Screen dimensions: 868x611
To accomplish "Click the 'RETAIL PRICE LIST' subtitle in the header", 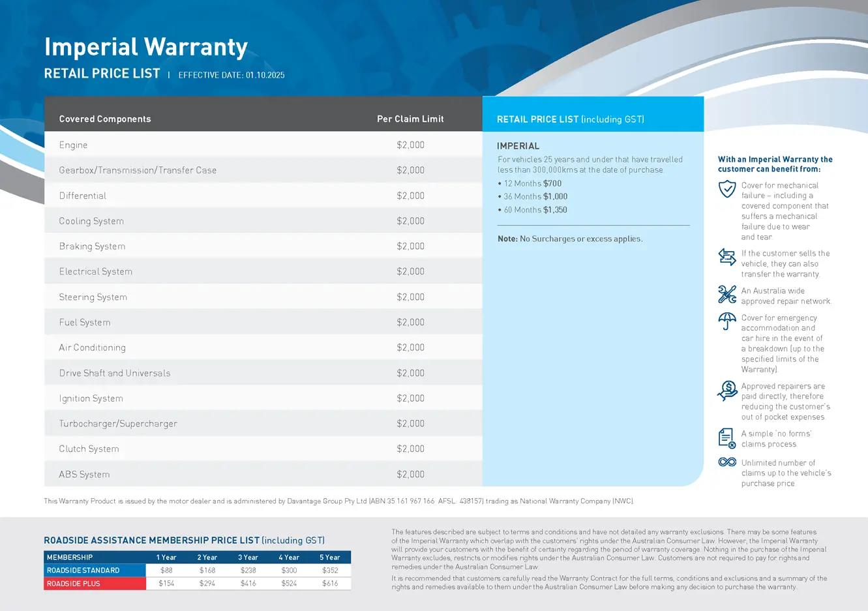I will point(102,74).
